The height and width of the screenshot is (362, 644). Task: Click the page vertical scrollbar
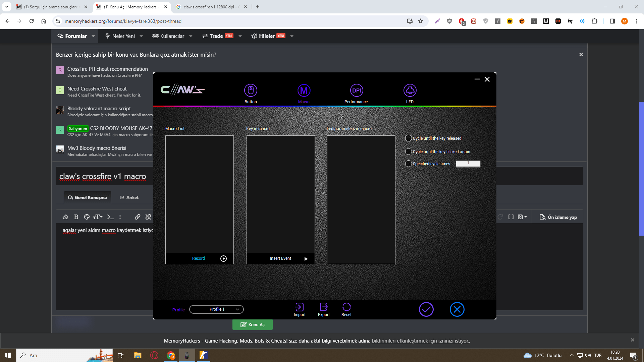641,168
